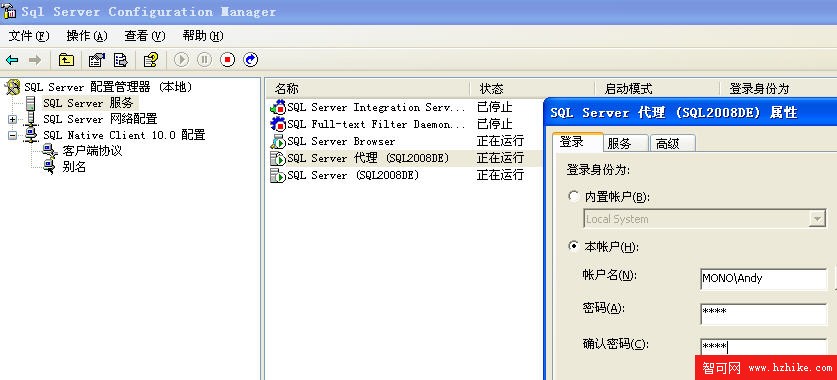
Task: Switch to the 服务 tab
Action: (x=626, y=143)
